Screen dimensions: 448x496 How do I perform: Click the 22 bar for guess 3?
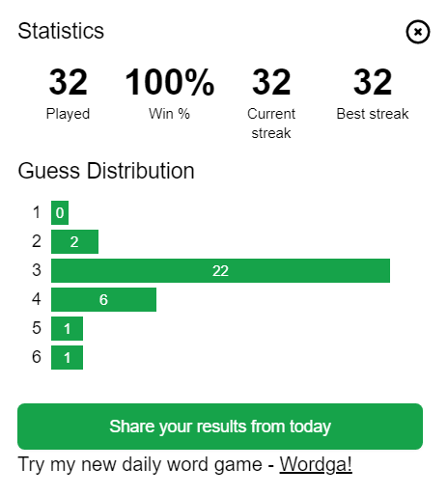(x=220, y=270)
